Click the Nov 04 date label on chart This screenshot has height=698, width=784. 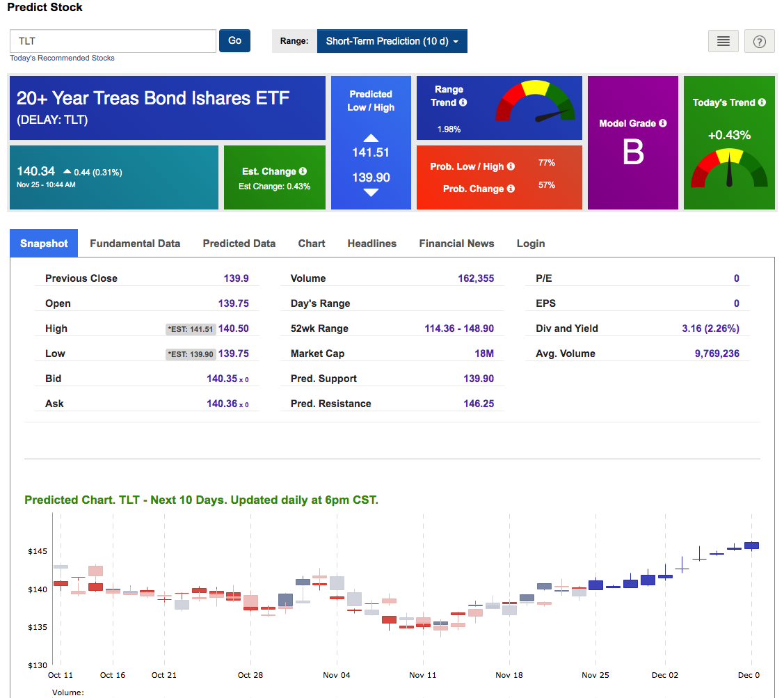[x=337, y=675]
